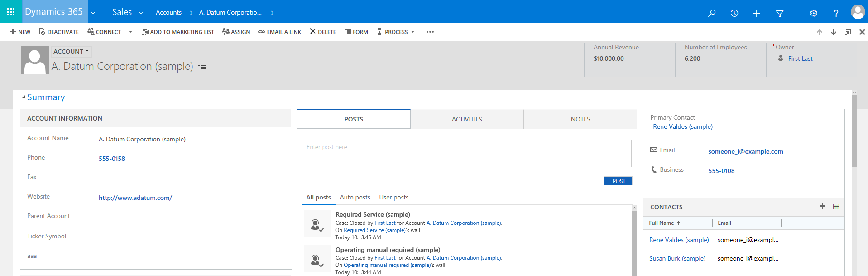Expand the Sales area dropdown

tap(128, 12)
